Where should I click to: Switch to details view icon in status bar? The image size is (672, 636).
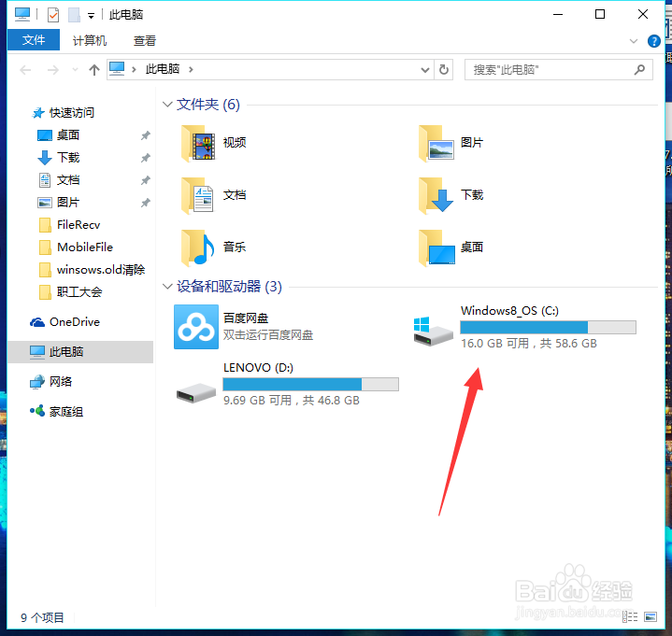[x=630, y=616]
